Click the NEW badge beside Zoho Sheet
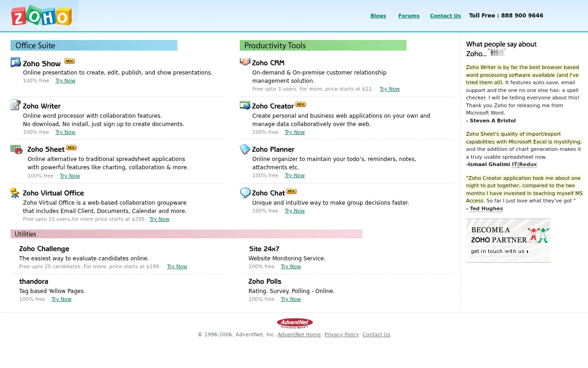The height and width of the screenshot is (368, 588). (x=71, y=148)
